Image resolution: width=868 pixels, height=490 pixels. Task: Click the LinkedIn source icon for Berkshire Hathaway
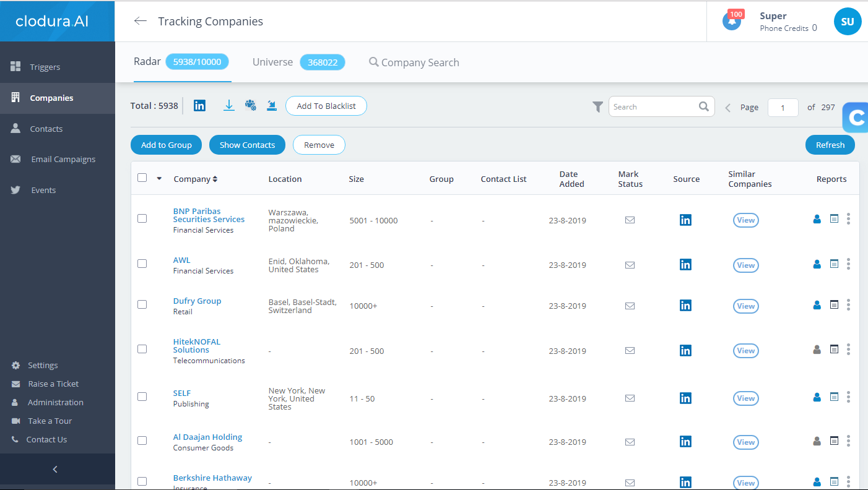point(685,483)
